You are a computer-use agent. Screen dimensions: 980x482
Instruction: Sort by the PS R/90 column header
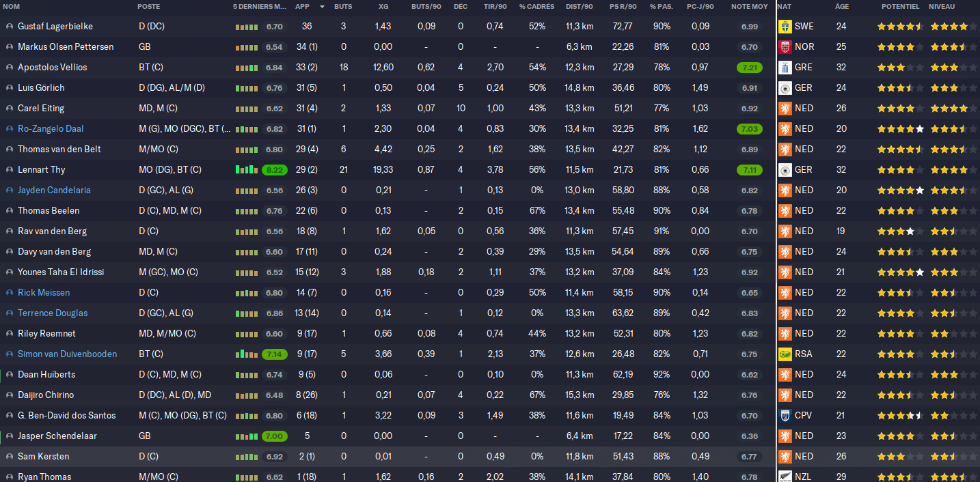[623, 6]
